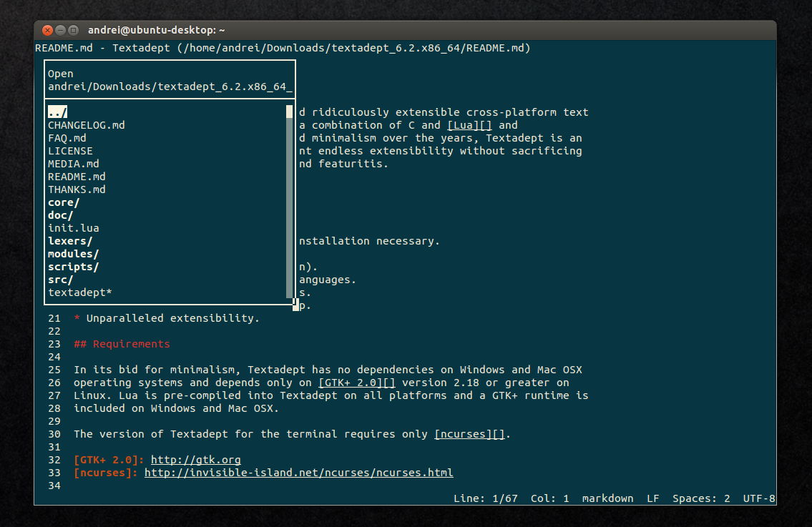The image size is (812, 527).
Task: Open CHANGELOG.md in the file list
Action: [87, 124]
